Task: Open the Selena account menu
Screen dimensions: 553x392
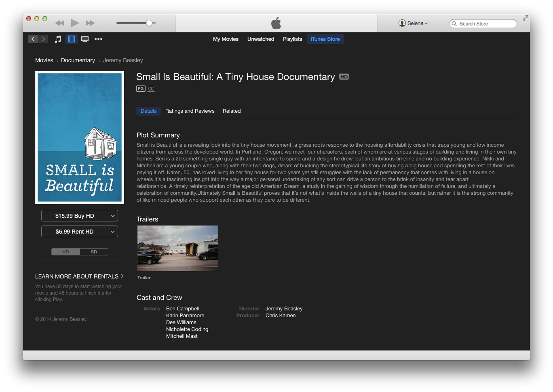Action: pyautogui.click(x=413, y=23)
